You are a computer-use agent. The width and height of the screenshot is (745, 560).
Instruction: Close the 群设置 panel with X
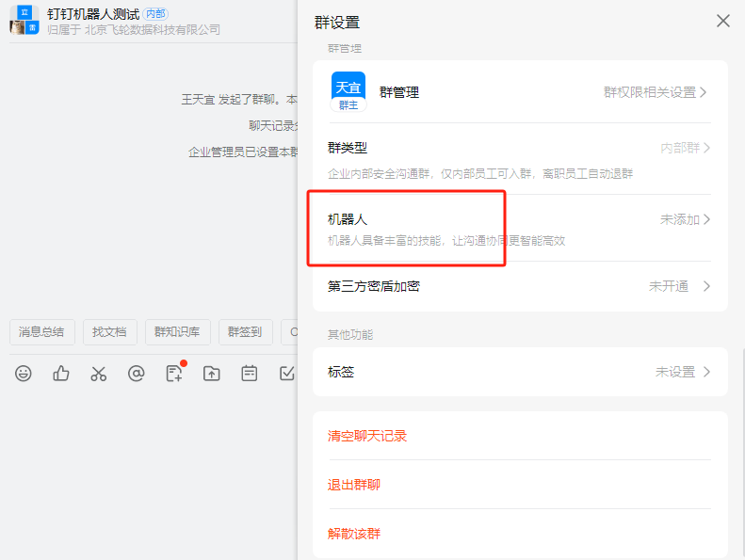[722, 21]
